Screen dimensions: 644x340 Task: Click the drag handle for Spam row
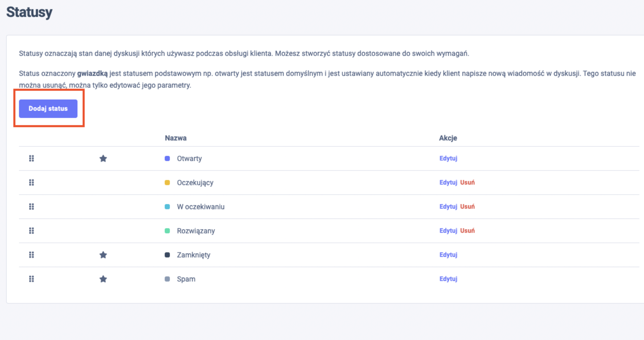coord(31,279)
